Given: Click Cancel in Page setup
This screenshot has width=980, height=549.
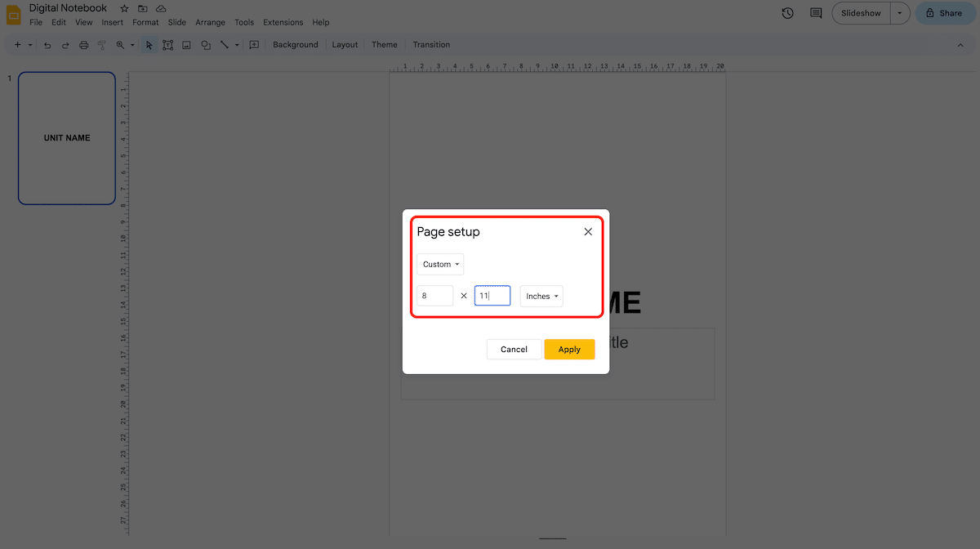Looking at the screenshot, I should point(514,350).
